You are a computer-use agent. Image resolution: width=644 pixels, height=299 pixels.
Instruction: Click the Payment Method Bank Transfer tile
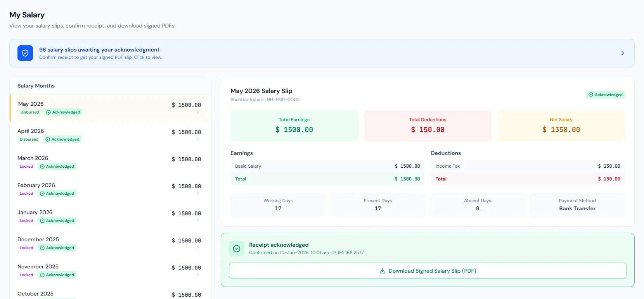click(577, 204)
